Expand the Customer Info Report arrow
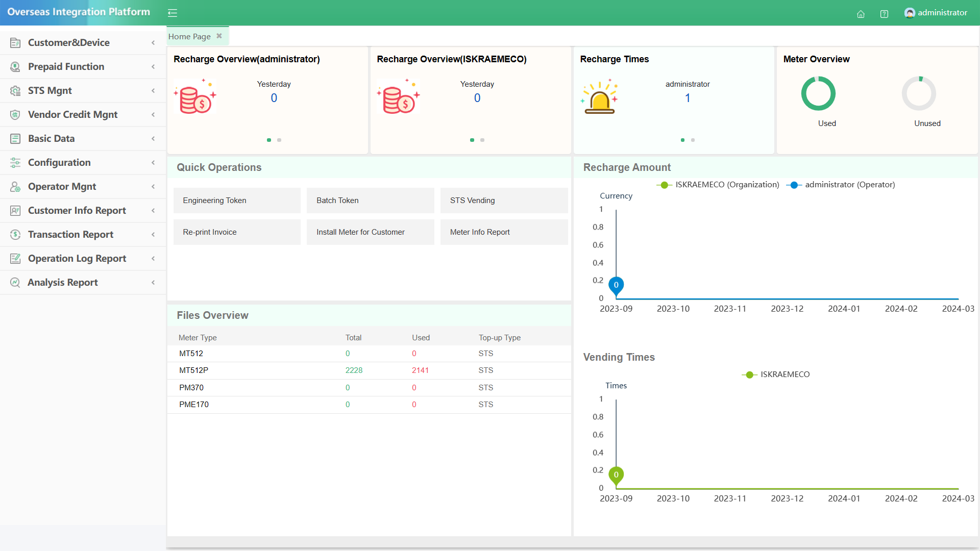Screen dimensions: 980x551 tap(153, 211)
